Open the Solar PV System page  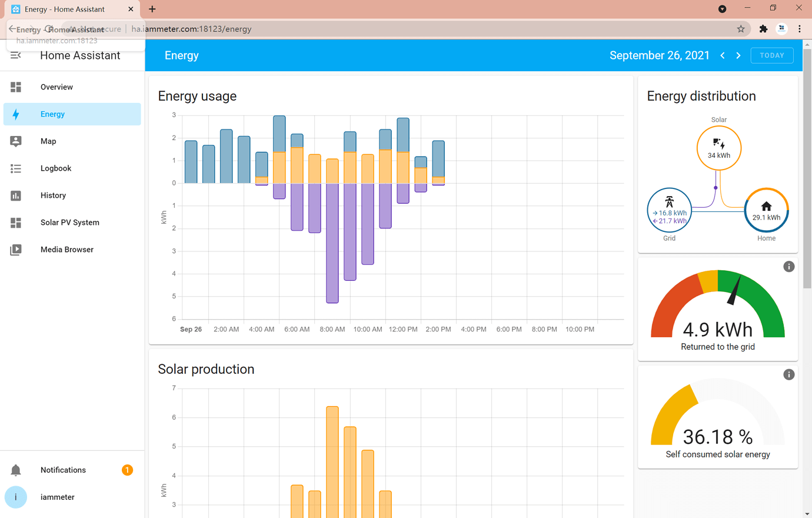[x=69, y=223]
